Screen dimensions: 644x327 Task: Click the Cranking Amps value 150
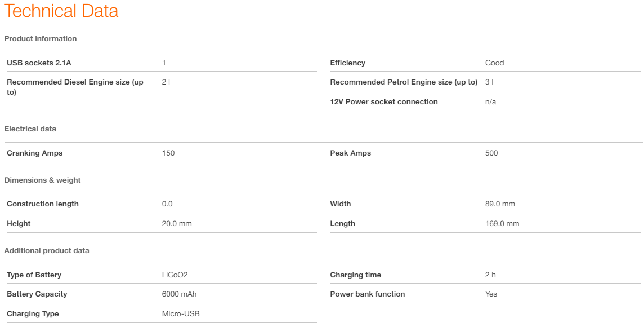(168, 153)
